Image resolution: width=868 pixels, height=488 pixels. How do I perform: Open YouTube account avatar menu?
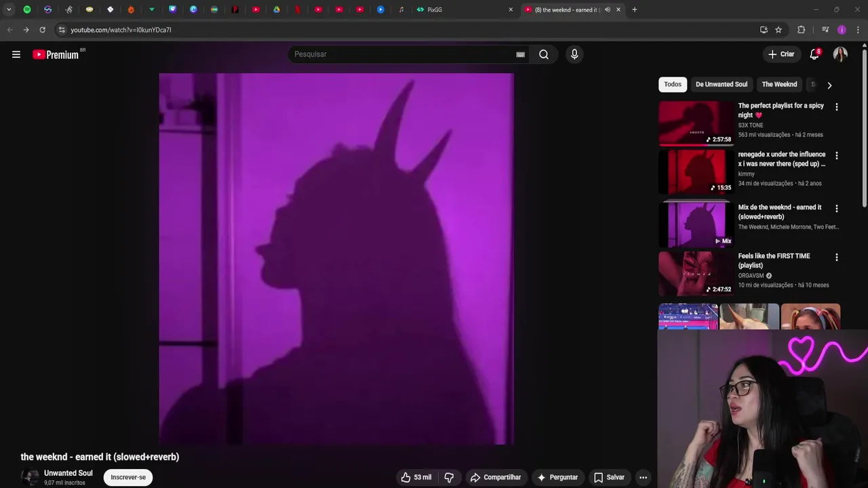840,54
